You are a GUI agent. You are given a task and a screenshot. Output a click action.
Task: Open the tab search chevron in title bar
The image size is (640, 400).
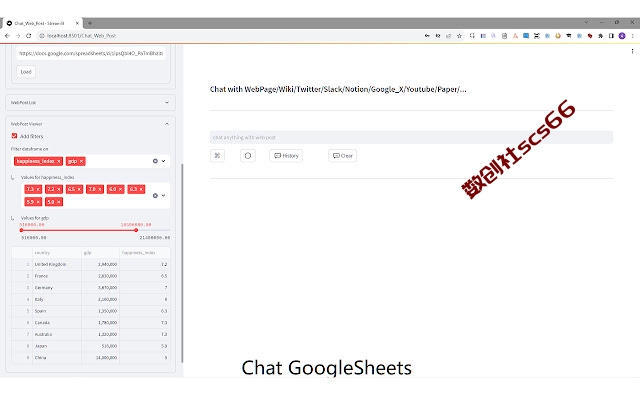586,22
